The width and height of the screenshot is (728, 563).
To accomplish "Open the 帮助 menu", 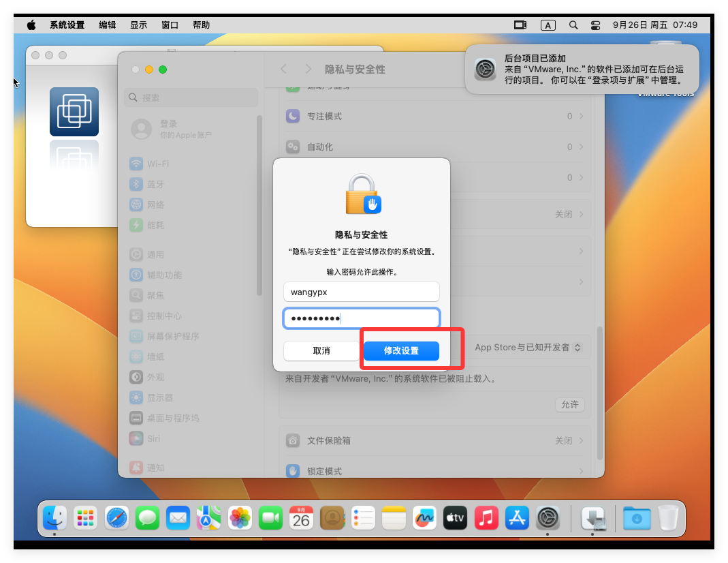I will [201, 25].
